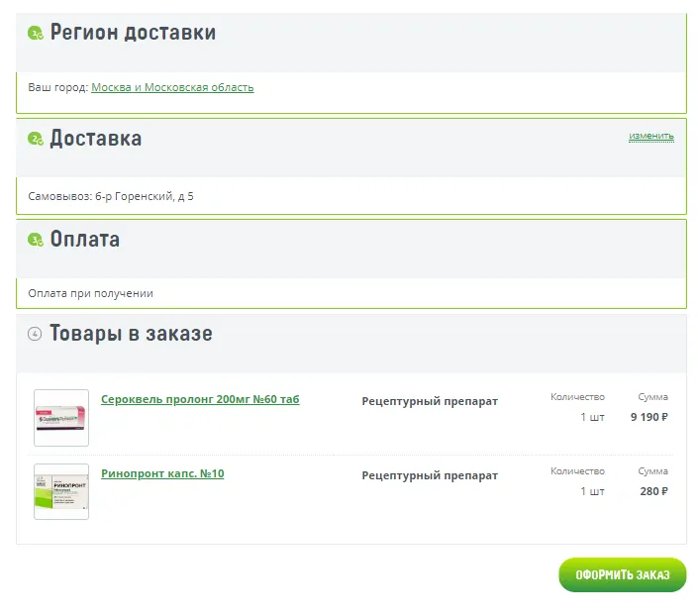Open the Ринопронт product thumbnail
Screen dimensions: 698x616
coord(61,491)
